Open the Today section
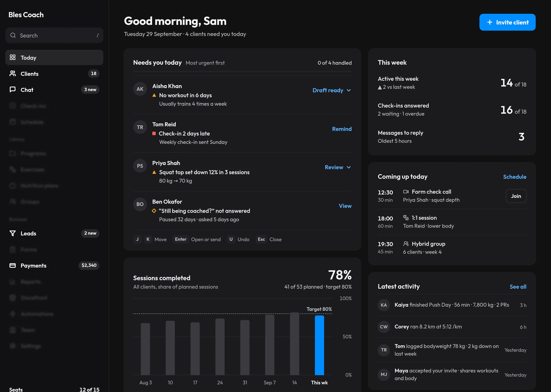Screen dimensions: 551x392 point(54,57)
